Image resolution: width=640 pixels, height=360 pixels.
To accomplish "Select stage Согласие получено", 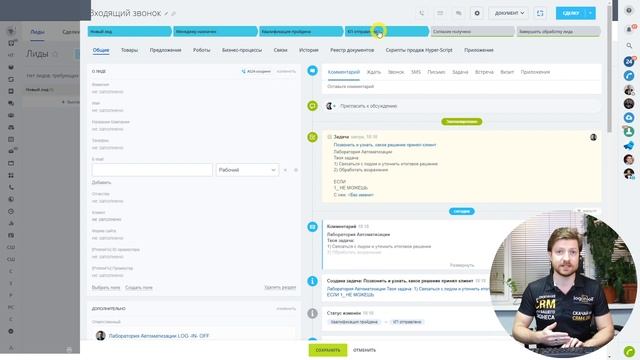I will [x=472, y=31].
